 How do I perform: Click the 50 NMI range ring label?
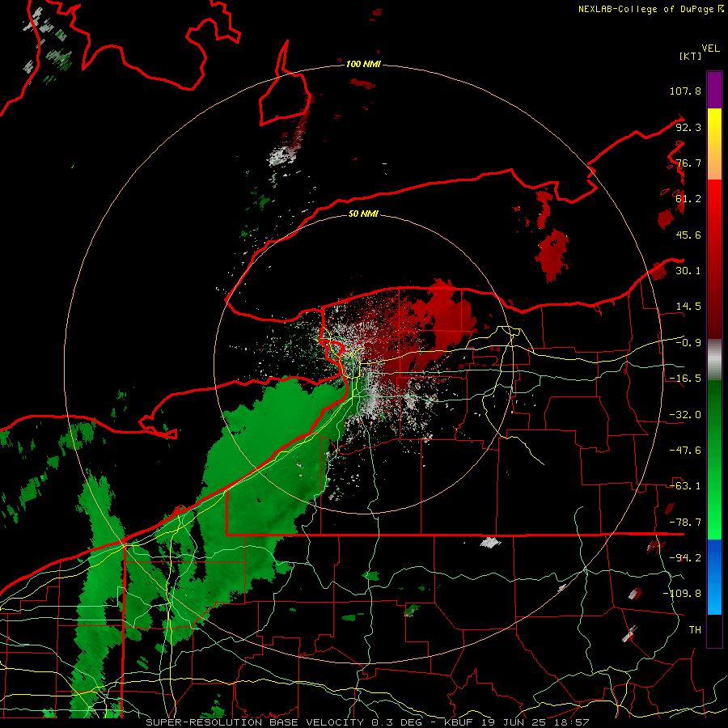(x=363, y=214)
